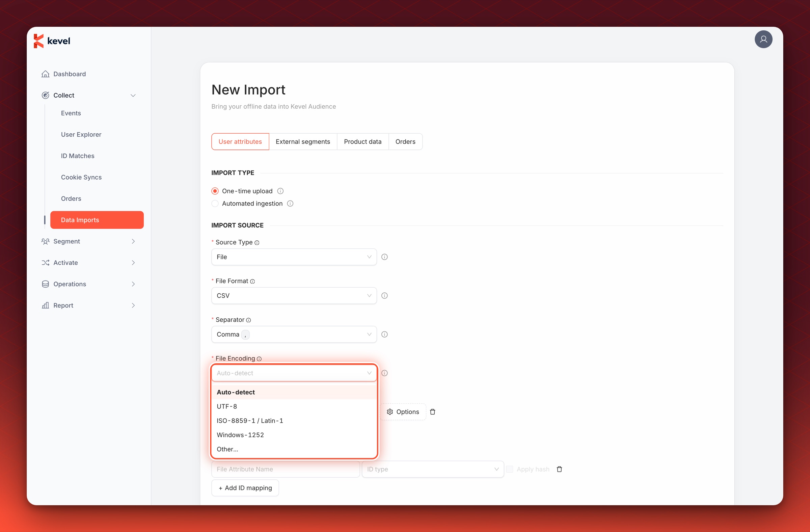Choose Windows-1252 encoding option
Image resolution: width=810 pixels, height=532 pixels.
tap(294, 435)
